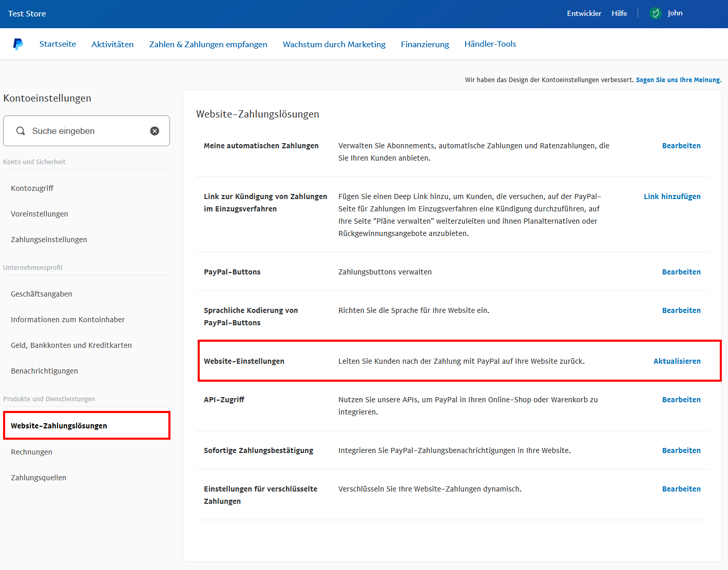Open the Hilfe link

click(x=619, y=13)
